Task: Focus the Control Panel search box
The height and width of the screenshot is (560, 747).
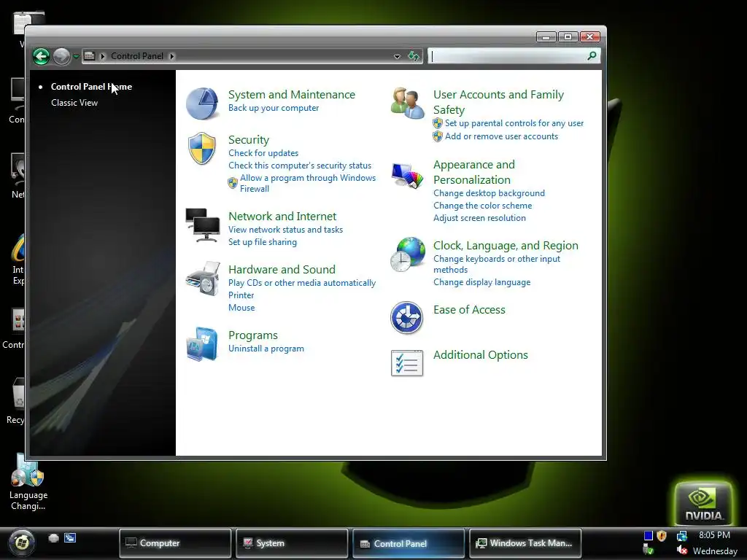Action: click(x=508, y=56)
